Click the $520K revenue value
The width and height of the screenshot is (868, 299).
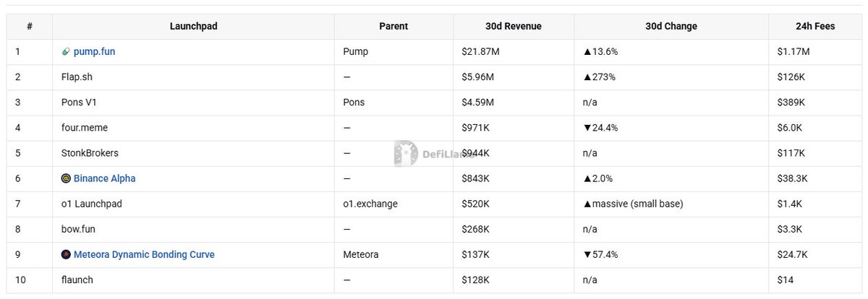tap(475, 204)
